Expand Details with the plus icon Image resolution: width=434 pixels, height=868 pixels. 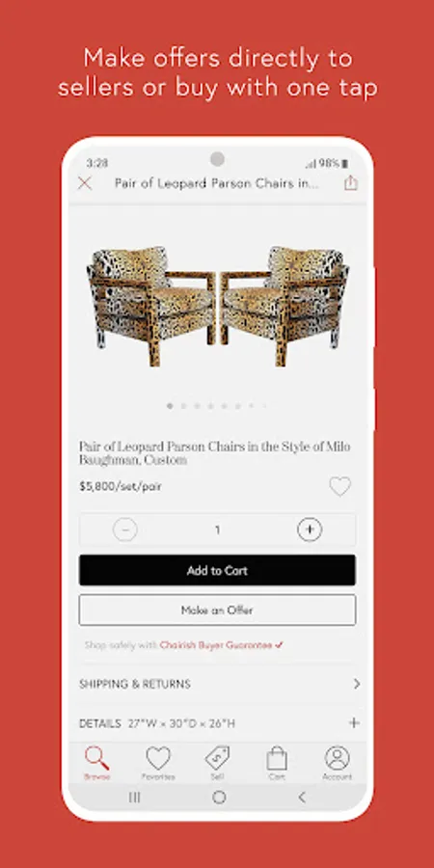pyautogui.click(x=354, y=723)
